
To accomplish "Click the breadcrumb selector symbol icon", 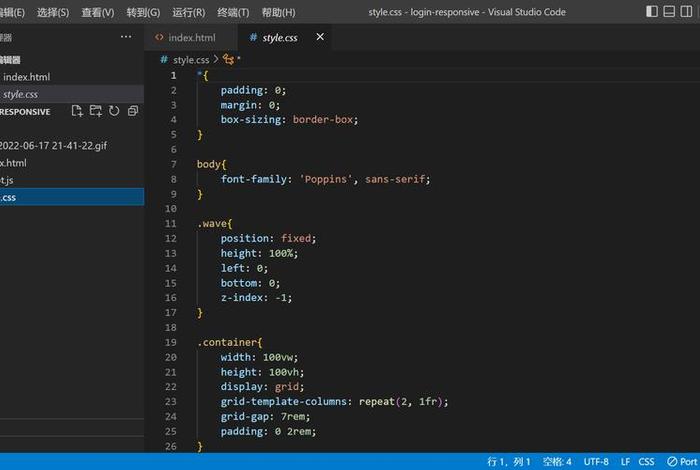I will click(x=228, y=59).
